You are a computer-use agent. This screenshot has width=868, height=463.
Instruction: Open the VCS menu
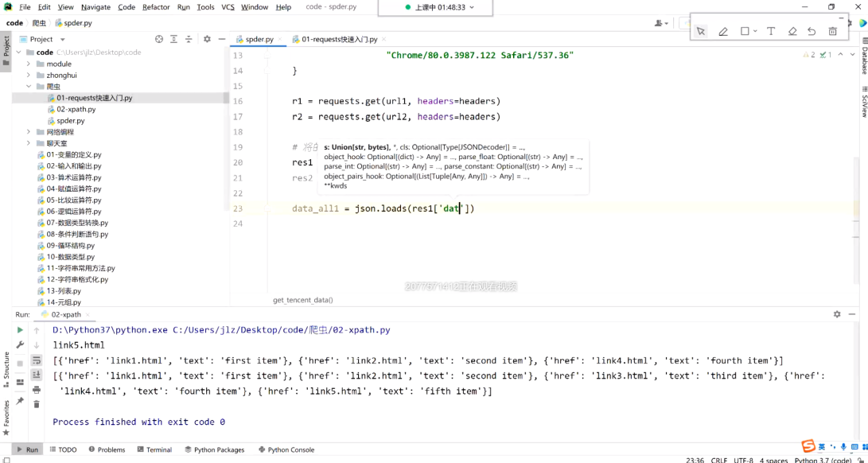point(228,7)
